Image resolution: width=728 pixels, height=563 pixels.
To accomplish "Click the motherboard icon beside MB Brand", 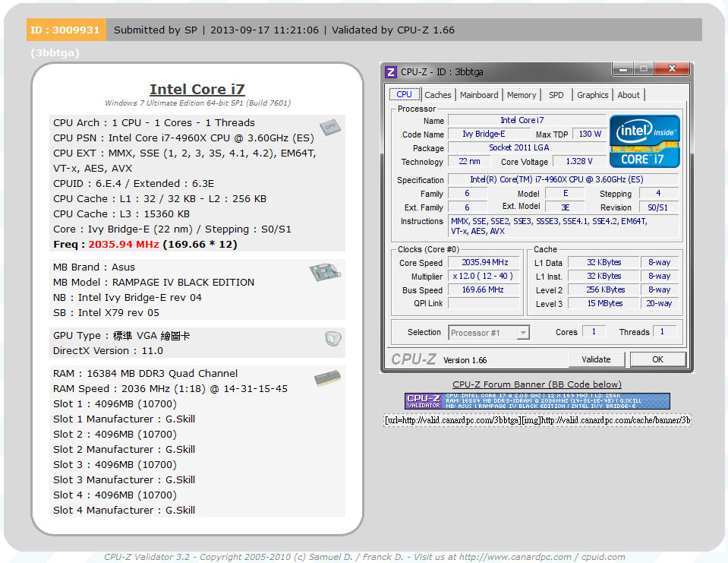I will 325,271.
